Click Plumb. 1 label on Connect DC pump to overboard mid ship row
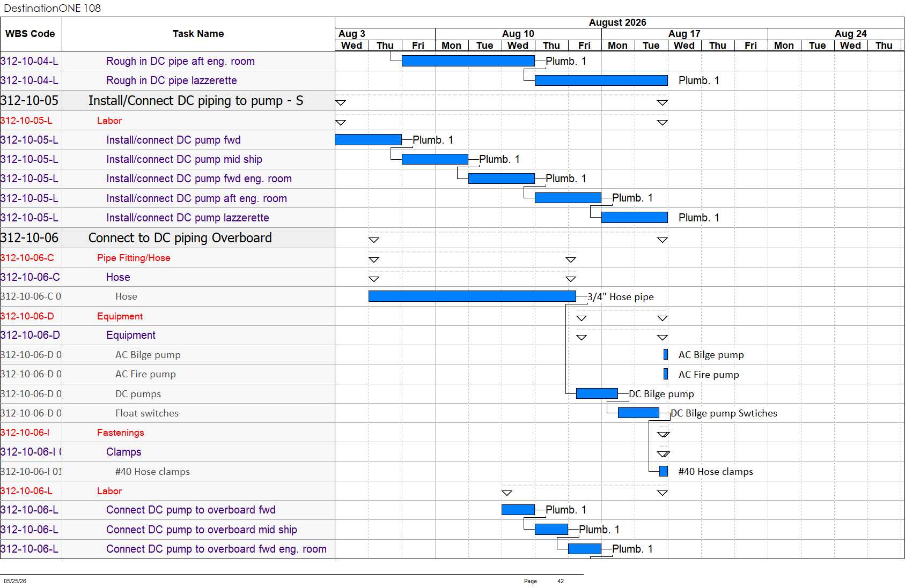 coord(599,530)
